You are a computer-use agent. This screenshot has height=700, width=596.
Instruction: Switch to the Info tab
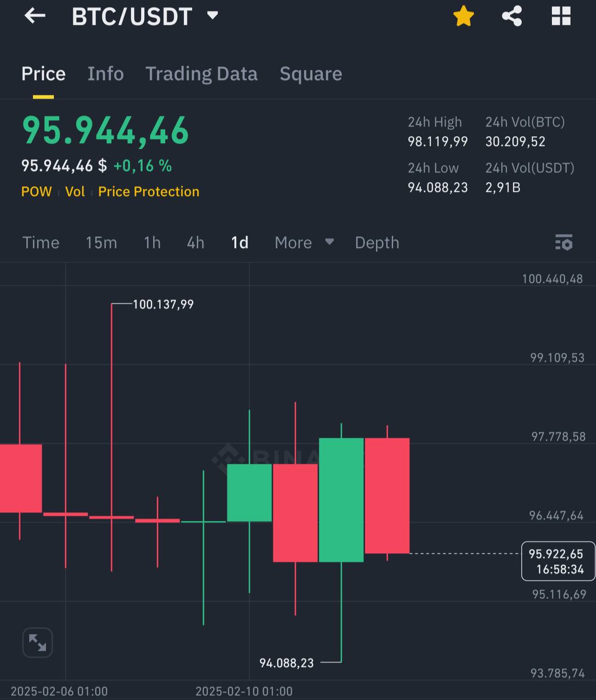pos(106,74)
